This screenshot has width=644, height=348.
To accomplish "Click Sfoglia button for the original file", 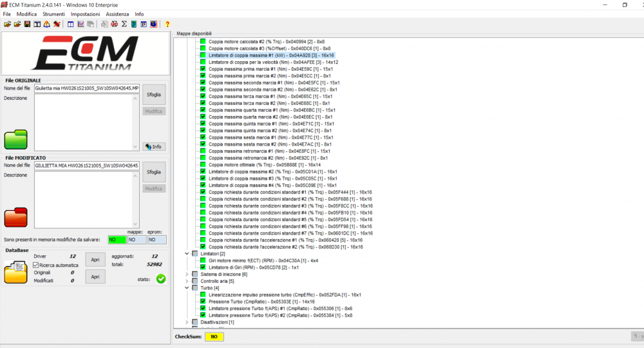I will click(x=154, y=94).
